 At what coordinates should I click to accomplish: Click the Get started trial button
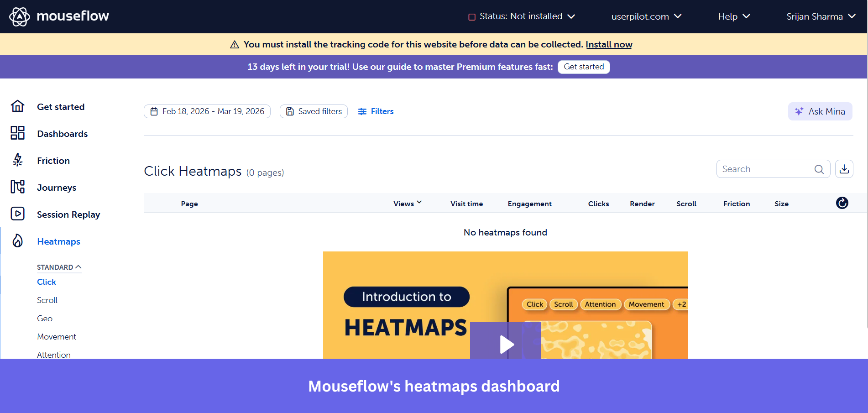point(584,67)
